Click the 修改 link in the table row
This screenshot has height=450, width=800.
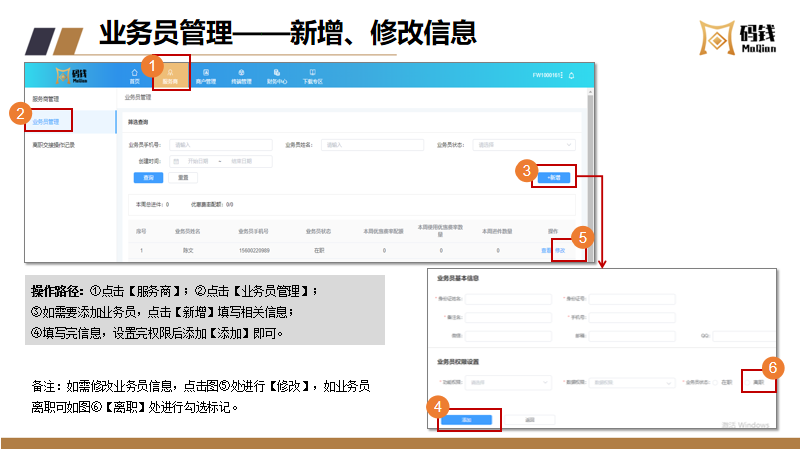[x=561, y=250]
